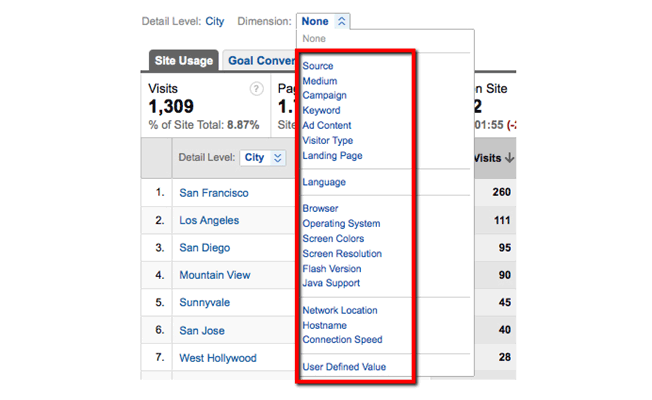
Task: Select Screen Resolution dimension
Action: point(342,254)
